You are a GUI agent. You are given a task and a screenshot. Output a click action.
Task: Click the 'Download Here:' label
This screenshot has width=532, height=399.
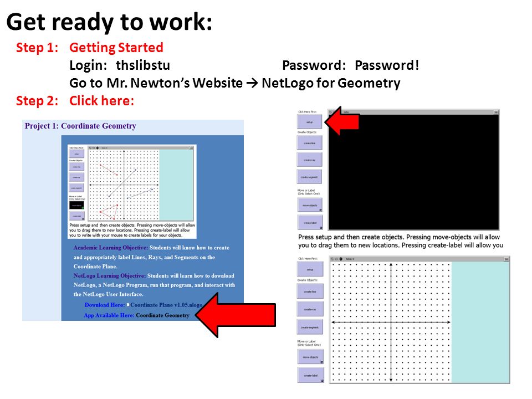point(105,305)
